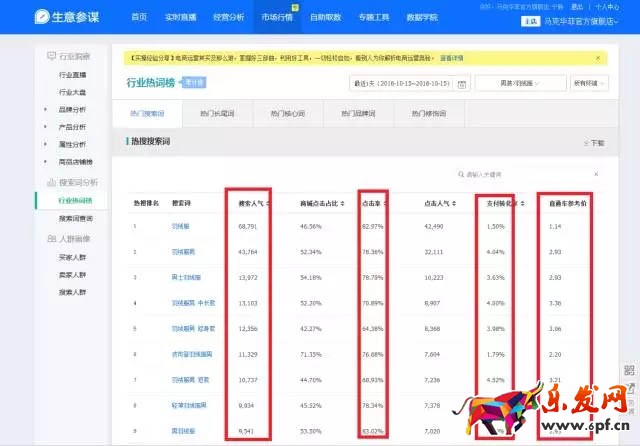Open 专题工具 in top navigation
The width and height of the screenshot is (640, 446).
point(374,17)
